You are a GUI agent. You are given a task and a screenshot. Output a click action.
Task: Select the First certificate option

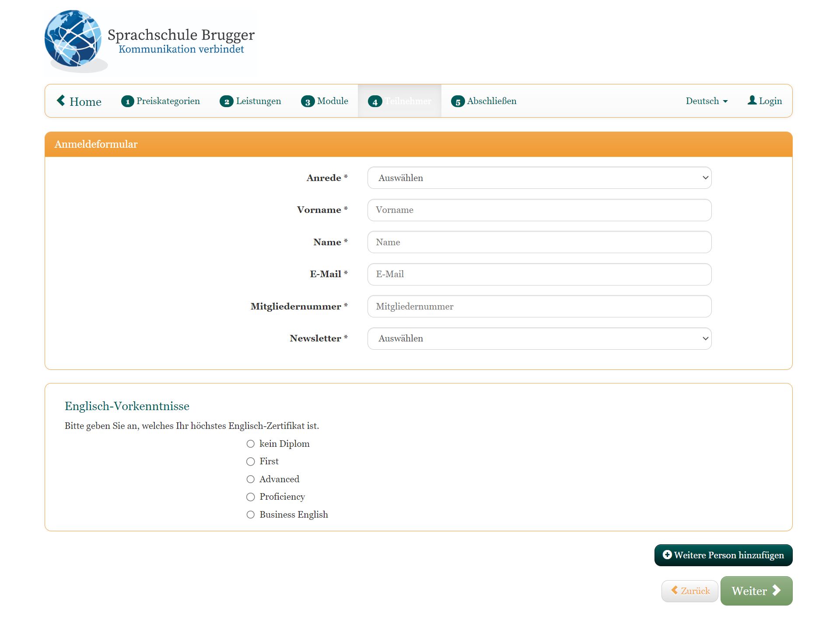tap(251, 461)
